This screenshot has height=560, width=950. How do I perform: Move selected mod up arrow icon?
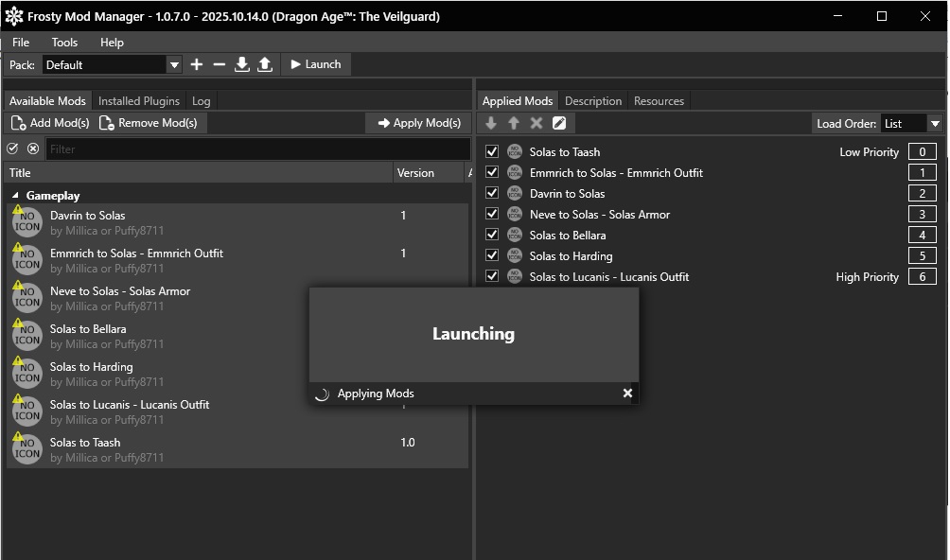coord(514,123)
